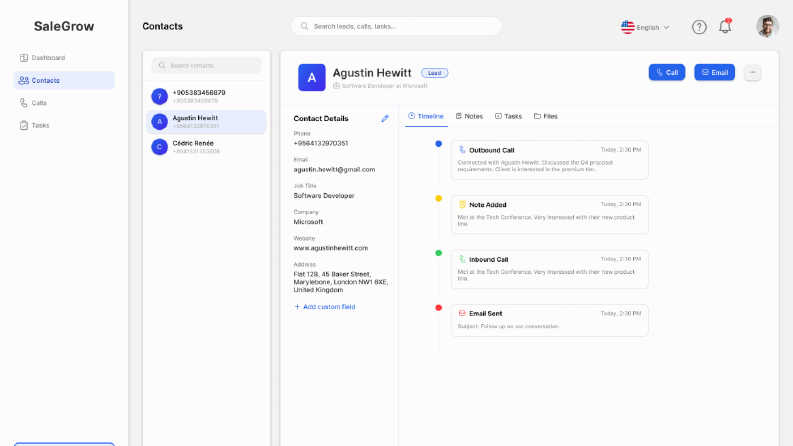Screen dimensions: 793x446
Task: Click the yellow note icon
Action: 462,204
